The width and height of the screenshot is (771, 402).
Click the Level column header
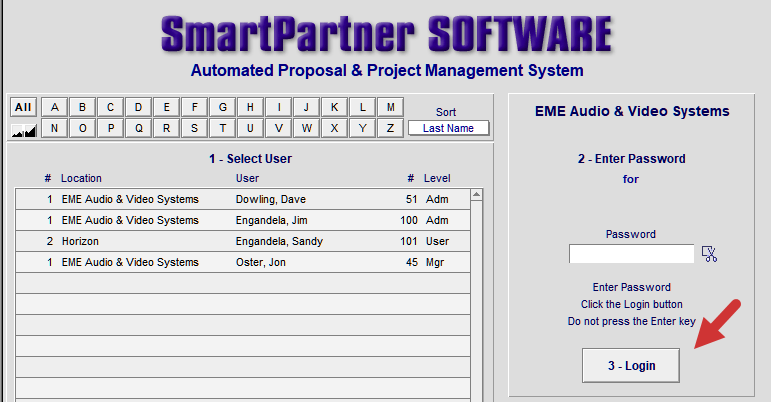(x=437, y=178)
